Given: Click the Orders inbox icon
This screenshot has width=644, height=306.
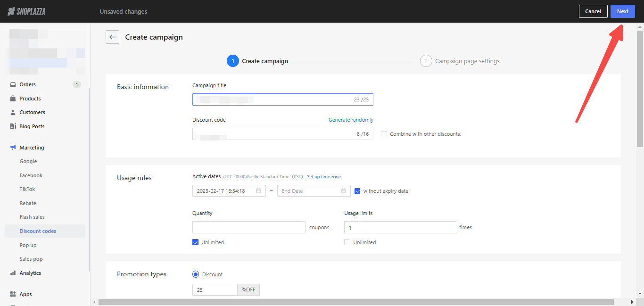Looking at the screenshot, I should tap(13, 84).
